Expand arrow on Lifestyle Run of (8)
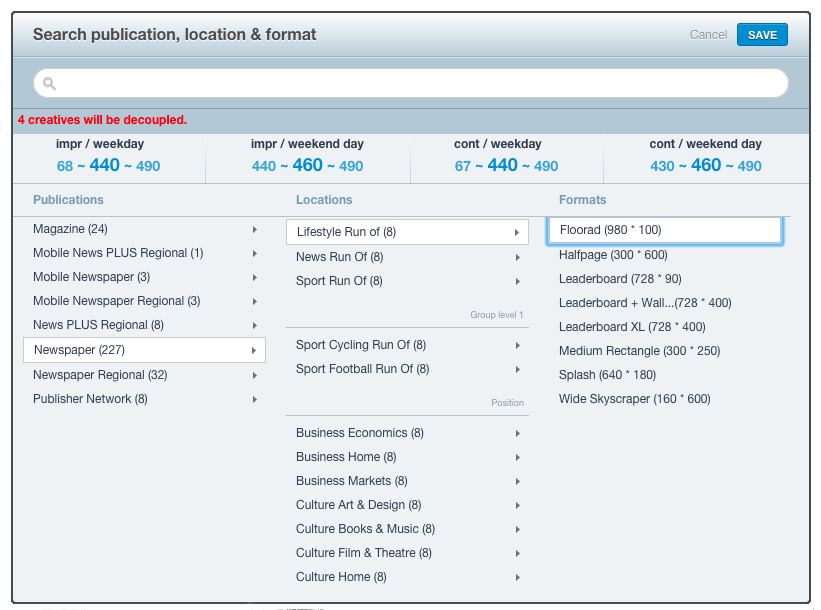This screenshot has width=821, height=610. [x=516, y=232]
